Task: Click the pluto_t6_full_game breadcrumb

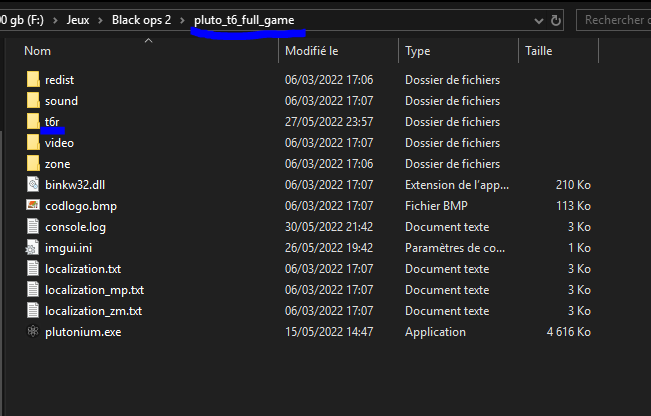Action: point(244,20)
